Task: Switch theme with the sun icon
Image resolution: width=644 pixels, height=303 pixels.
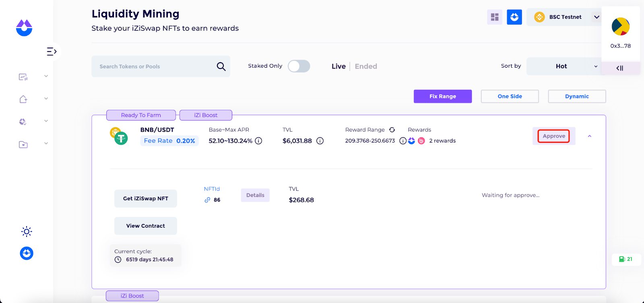Action: coord(27,231)
